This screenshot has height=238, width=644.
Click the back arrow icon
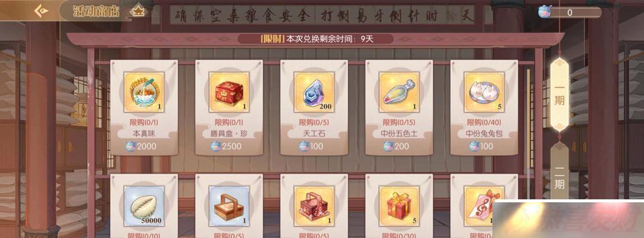[x=42, y=10]
